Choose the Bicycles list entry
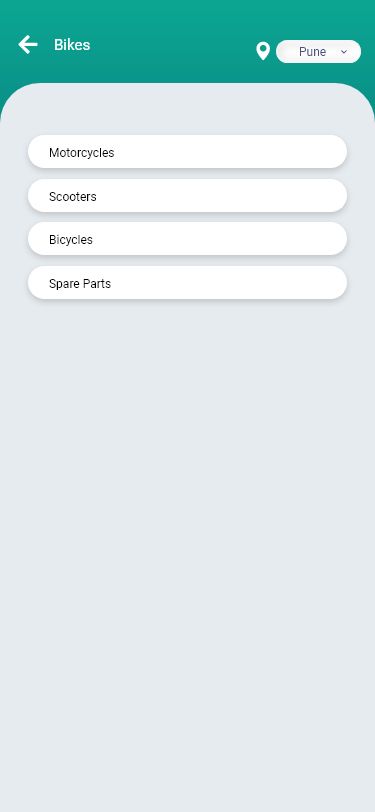Screen dimensions: 375x812 click(187, 239)
